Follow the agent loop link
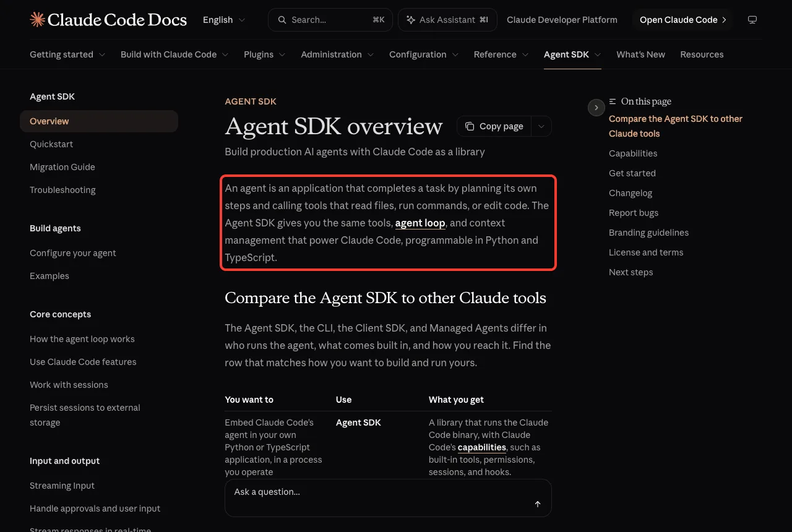792x532 pixels. (x=420, y=223)
